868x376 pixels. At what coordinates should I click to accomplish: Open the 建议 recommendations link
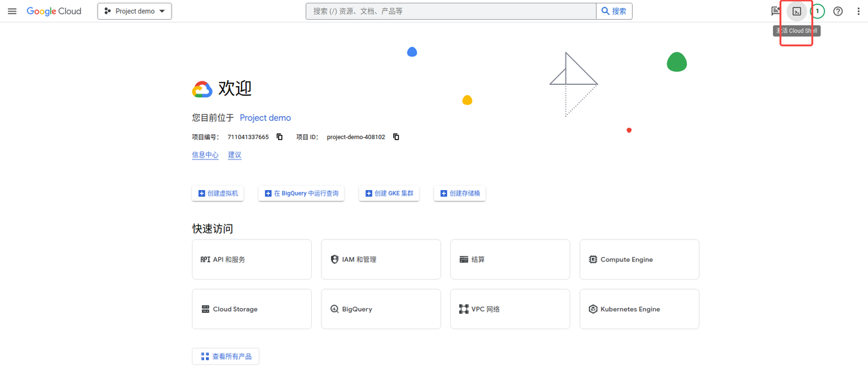coord(235,155)
